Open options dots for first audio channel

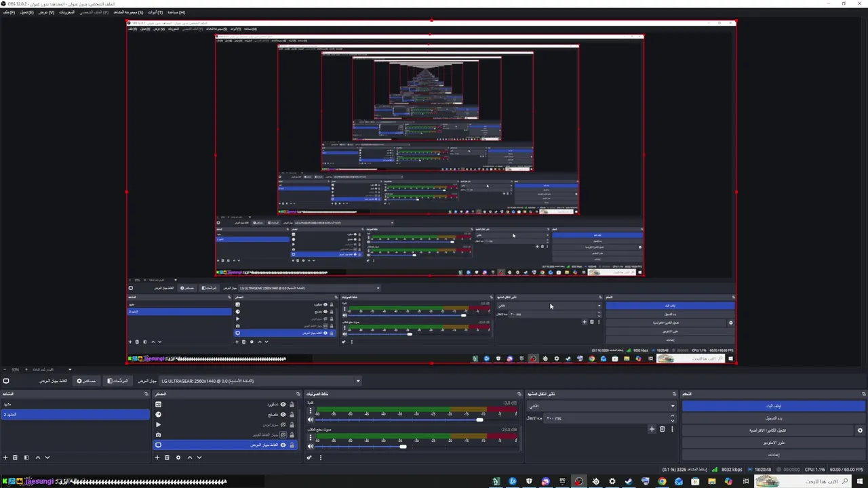(x=311, y=411)
